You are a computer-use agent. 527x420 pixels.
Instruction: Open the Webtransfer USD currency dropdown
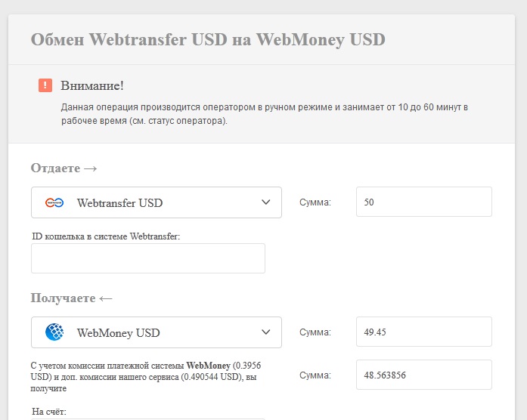coord(157,202)
